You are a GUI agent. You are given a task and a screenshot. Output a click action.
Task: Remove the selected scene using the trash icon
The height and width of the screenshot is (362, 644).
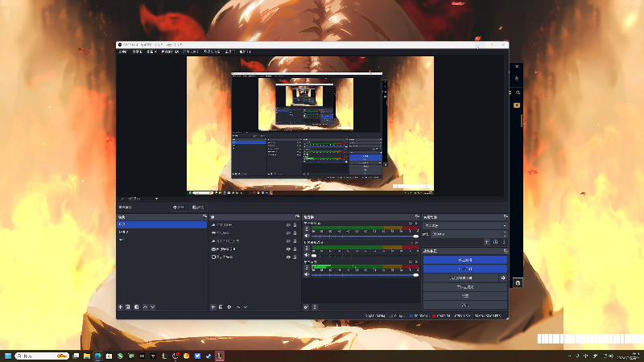coord(128,307)
